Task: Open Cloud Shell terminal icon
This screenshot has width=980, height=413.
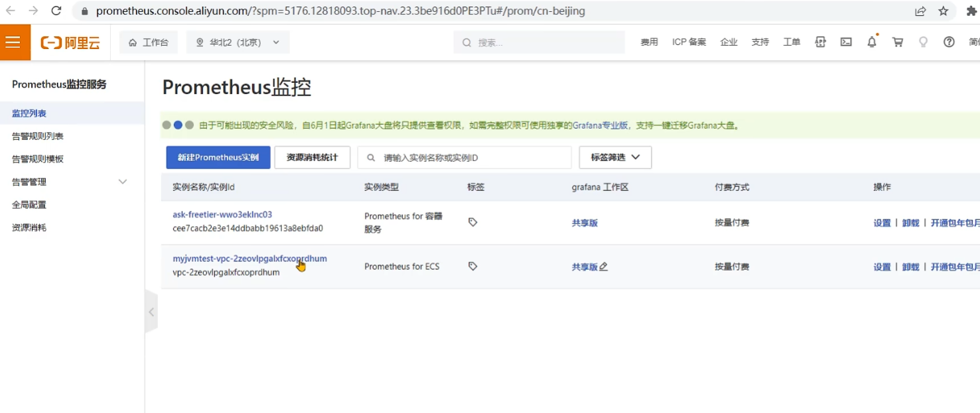Action: pos(846,42)
